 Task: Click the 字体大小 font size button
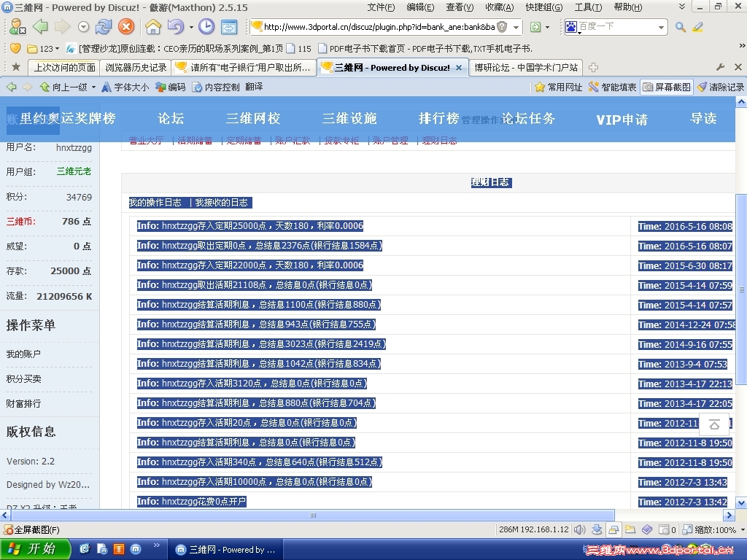pyautogui.click(x=125, y=87)
